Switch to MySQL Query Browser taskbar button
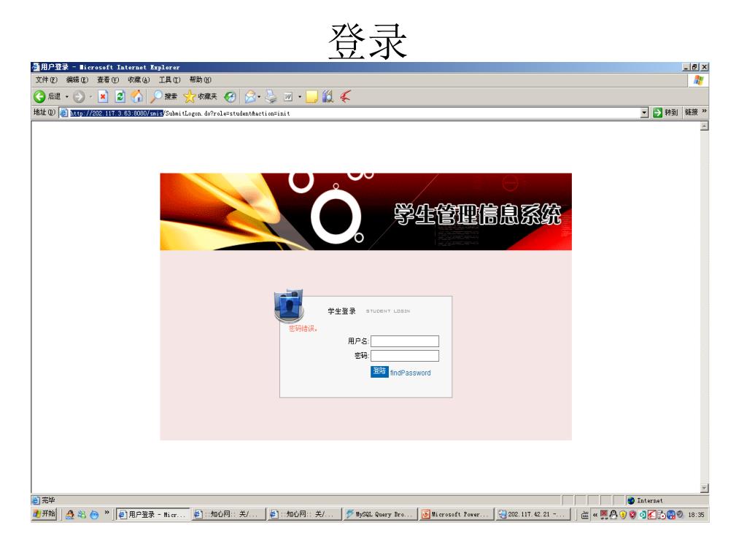The width and height of the screenshot is (747, 560). (x=380, y=514)
